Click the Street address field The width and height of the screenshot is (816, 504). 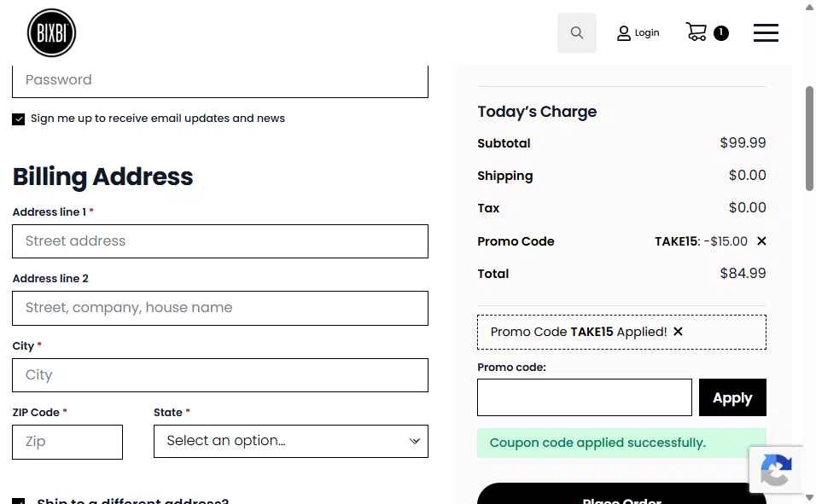coord(220,241)
